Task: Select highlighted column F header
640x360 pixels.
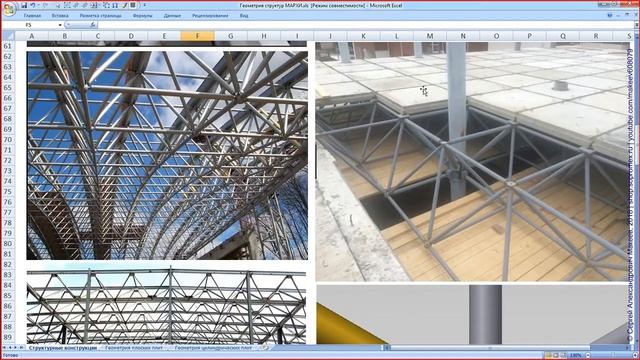Action: pyautogui.click(x=198, y=36)
